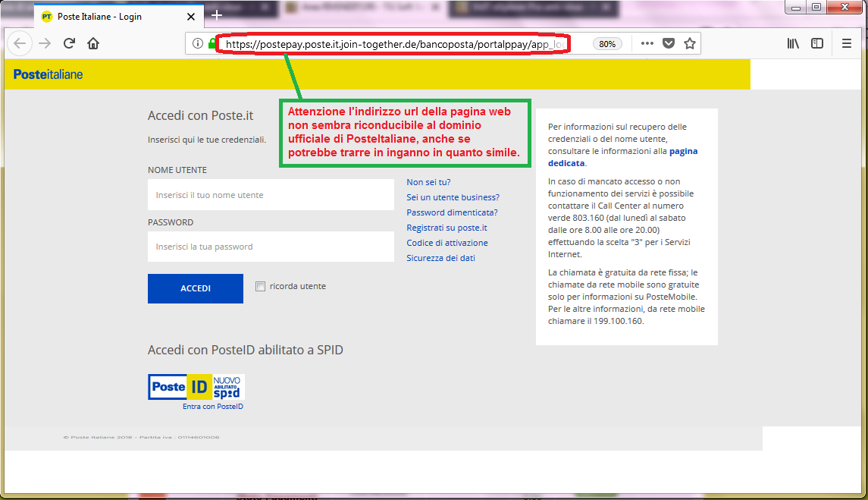
Task: Bookmark this page with the star
Action: tap(690, 43)
